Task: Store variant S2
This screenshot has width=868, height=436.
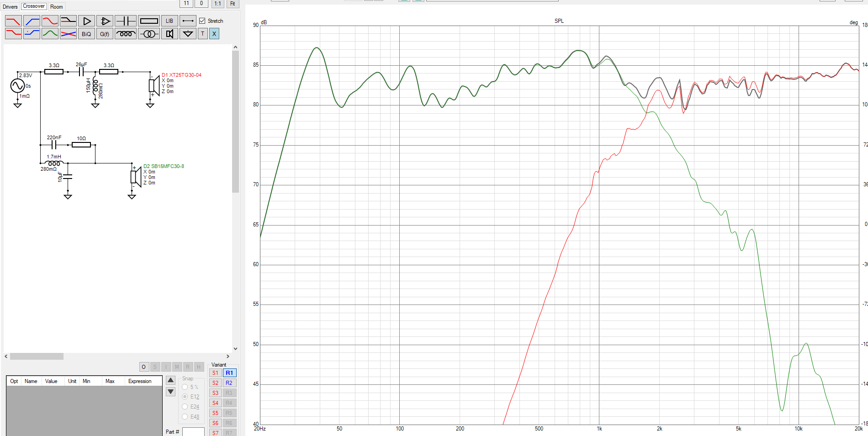Action: tap(216, 383)
